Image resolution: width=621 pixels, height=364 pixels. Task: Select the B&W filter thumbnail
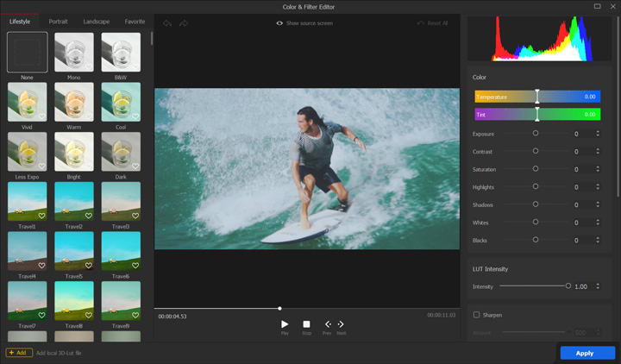click(120, 53)
